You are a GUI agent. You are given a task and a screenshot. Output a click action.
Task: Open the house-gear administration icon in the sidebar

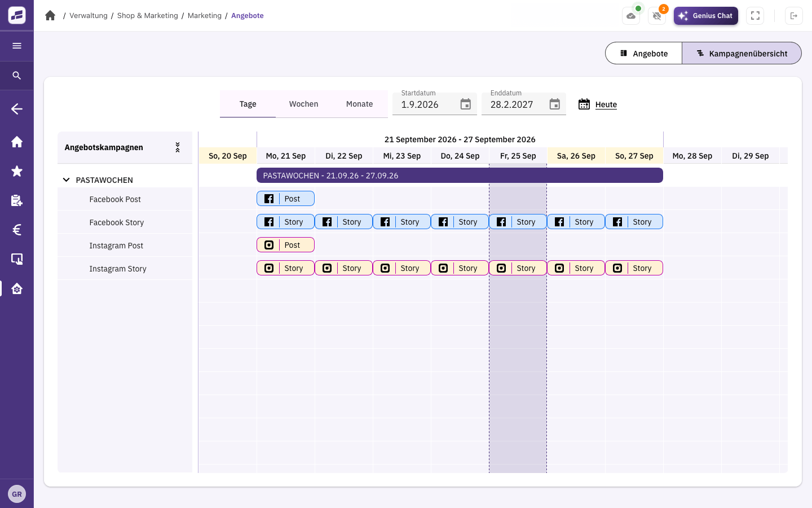click(17, 288)
